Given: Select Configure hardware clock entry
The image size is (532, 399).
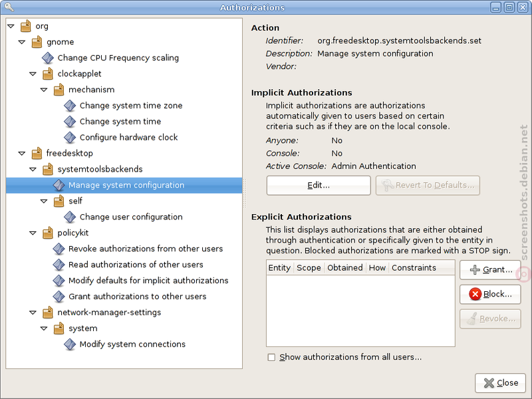Looking at the screenshot, I should [x=128, y=138].
